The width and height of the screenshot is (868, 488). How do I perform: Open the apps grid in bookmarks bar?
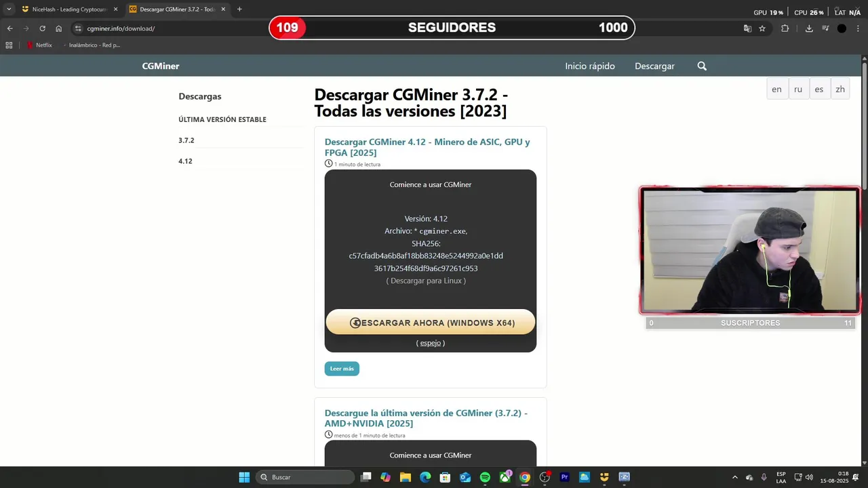point(9,45)
